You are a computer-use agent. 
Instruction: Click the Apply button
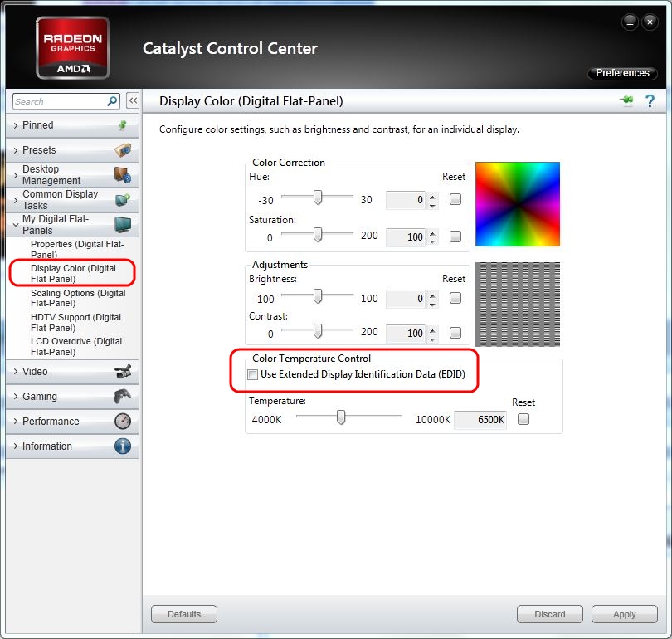pyautogui.click(x=625, y=614)
